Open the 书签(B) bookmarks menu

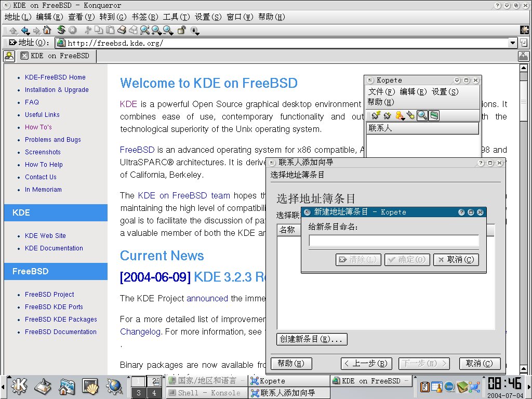[x=145, y=17]
